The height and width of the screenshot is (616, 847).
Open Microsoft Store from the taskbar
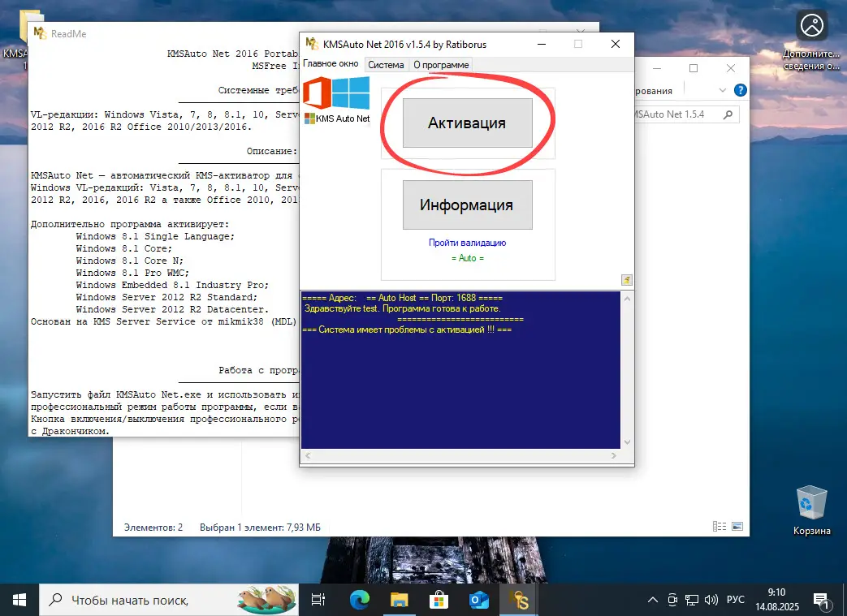tap(439, 600)
